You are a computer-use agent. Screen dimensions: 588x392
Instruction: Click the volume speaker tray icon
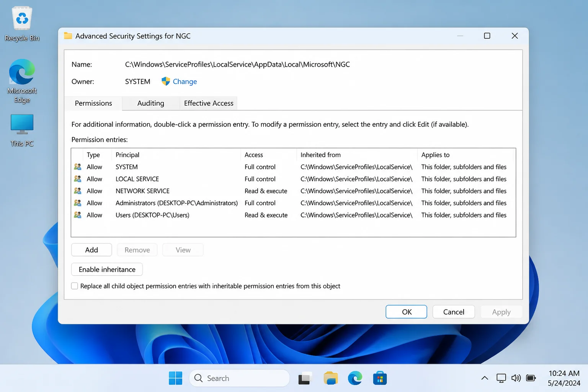(x=516, y=378)
